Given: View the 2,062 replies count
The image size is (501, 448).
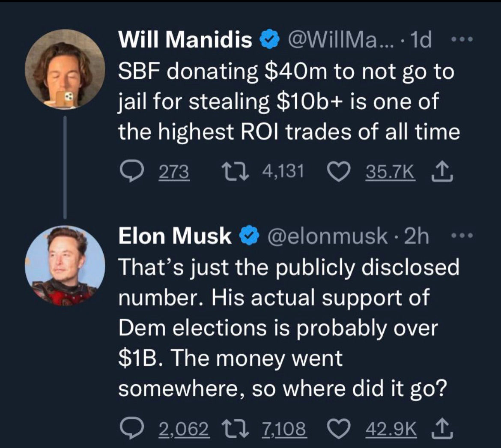Looking at the screenshot, I should [x=185, y=429].
